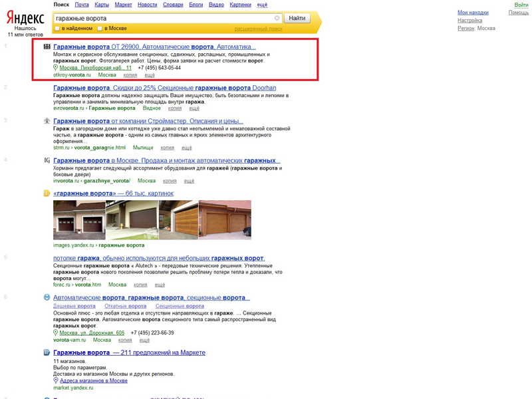Click the Яндекс logo

(x=25, y=18)
